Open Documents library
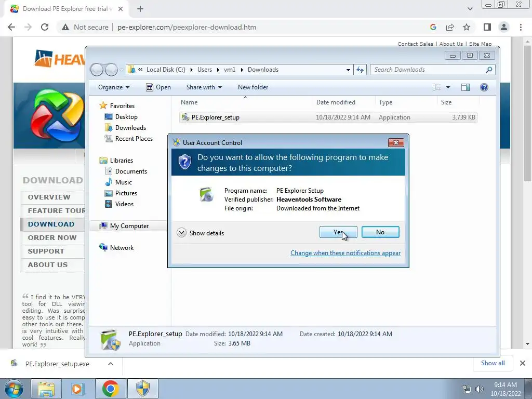Viewport: 532px width, 399px height. click(x=126, y=171)
